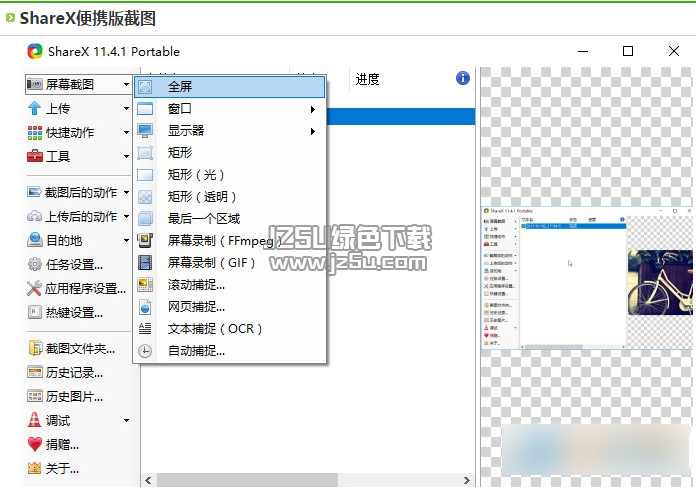Click the 进度 column header
This screenshot has height=497, width=696.
pos(368,79)
